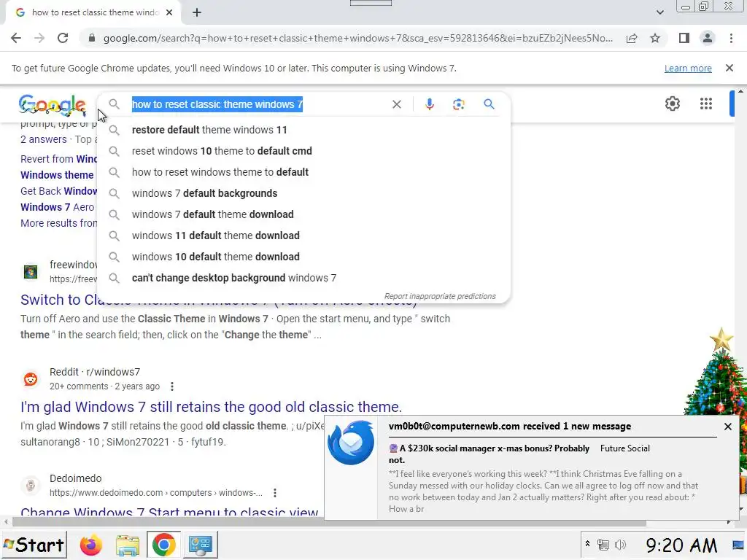Pick 'windows 11 default theme download' suggestion
The height and width of the screenshot is (560, 747).
pyautogui.click(x=304, y=236)
